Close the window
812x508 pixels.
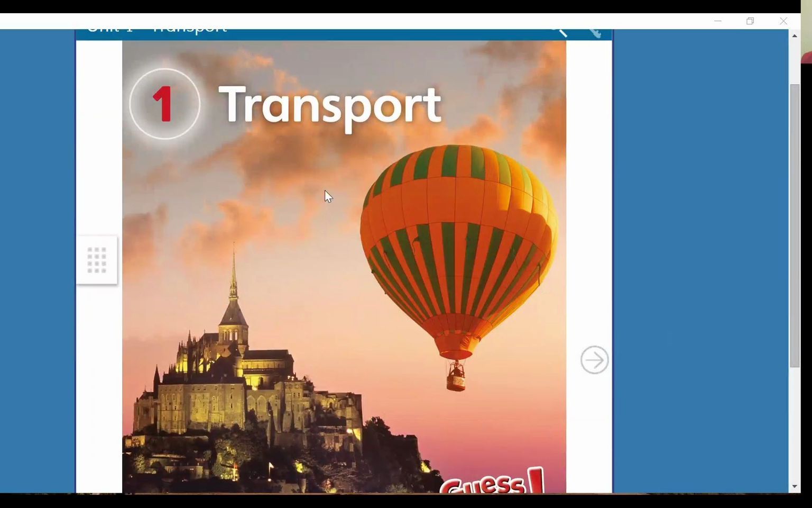[783, 21]
